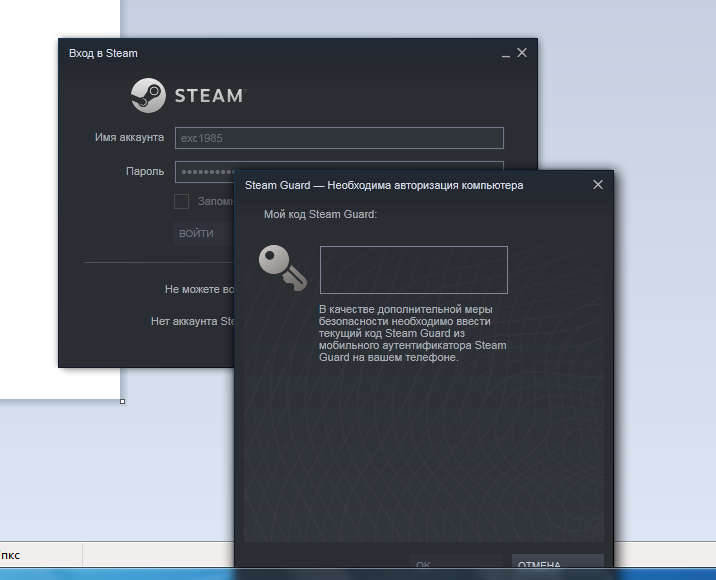Click the password field in Steam login

point(205,172)
